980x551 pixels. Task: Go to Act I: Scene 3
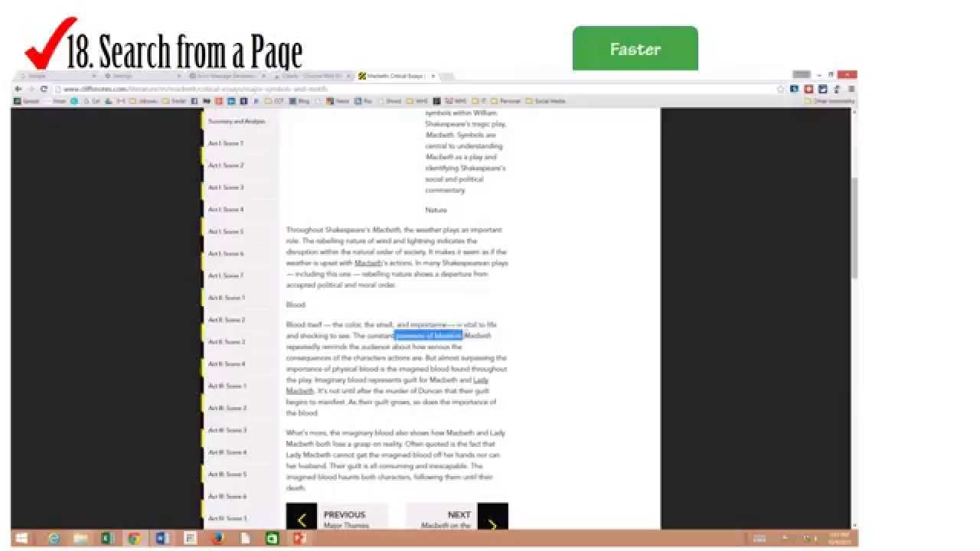coord(226,187)
